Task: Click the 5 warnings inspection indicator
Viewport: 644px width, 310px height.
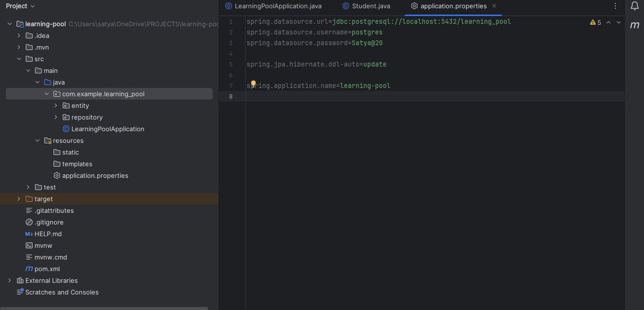Action: 596,23
